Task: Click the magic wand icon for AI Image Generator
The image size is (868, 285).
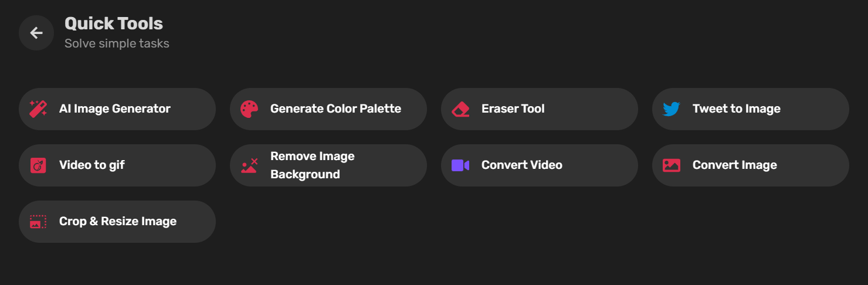Action: 38,108
